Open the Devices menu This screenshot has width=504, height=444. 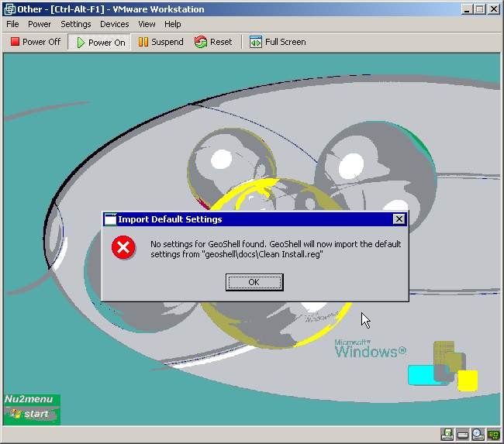[115, 24]
